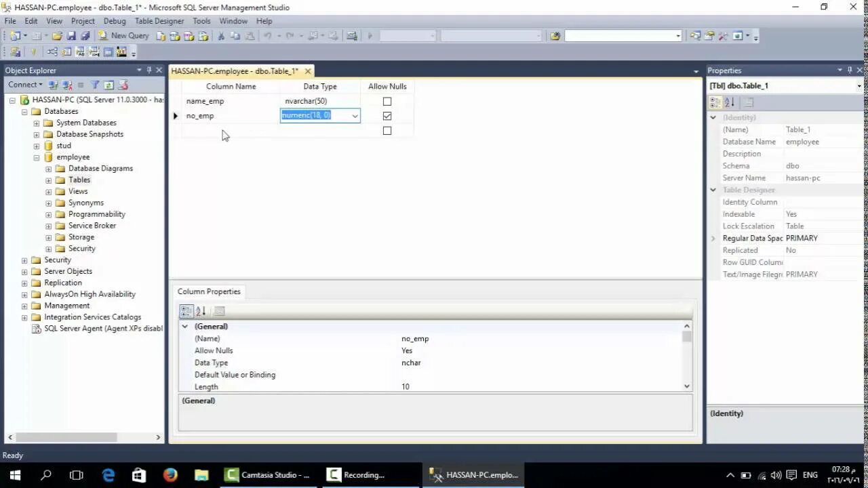868x488 pixels.
Task: Click the Refresh icon in Object Explorer
Action: [108, 85]
